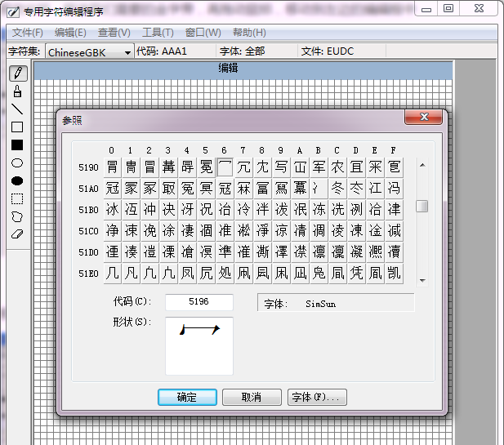This screenshot has width=504, height=445.
Task: Click the reference list scroll down arrow
Action: [422, 280]
